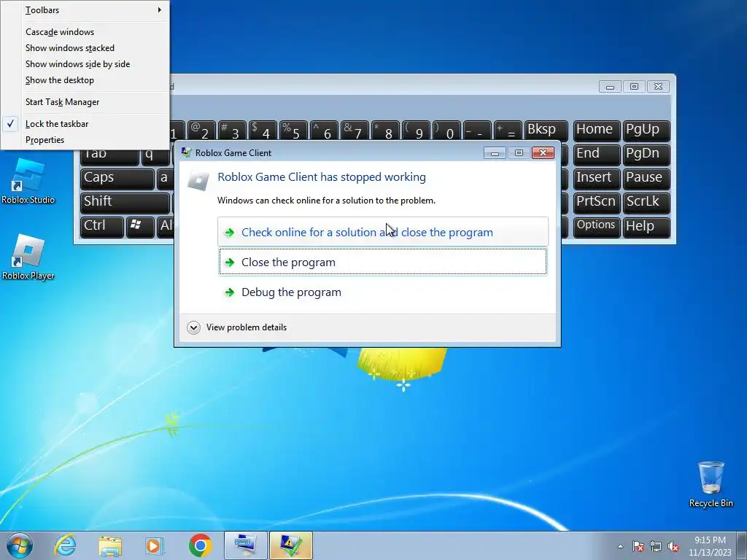This screenshot has width=747, height=560.
Task: Toggle the Shift key on keyboard
Action: 125,203
